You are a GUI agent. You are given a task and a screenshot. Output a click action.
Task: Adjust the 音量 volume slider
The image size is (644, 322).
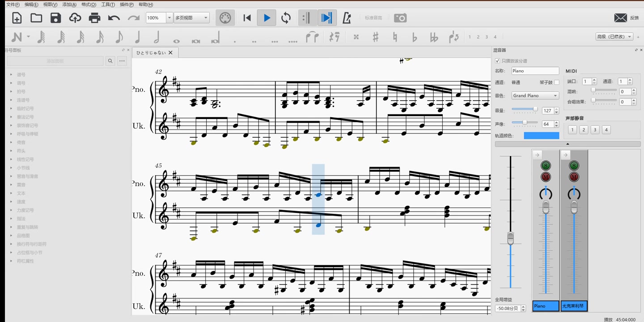point(525,110)
